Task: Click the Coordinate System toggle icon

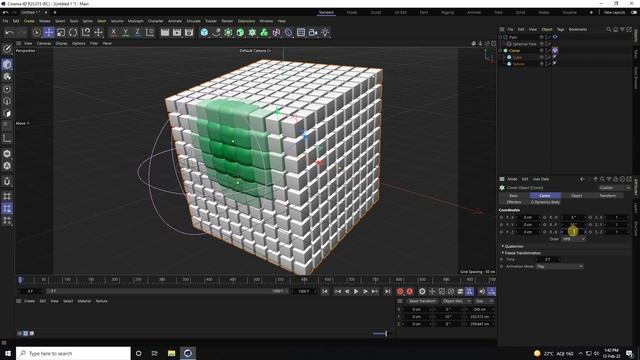Action: (150, 32)
